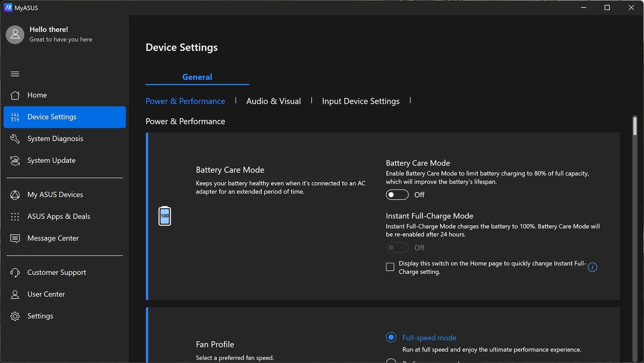Toggle the Instant Full-Charge Mode switch
This screenshot has height=363, width=644.
click(x=397, y=248)
